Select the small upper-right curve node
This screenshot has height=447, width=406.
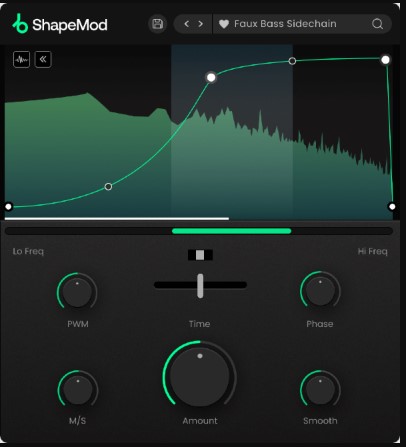point(292,61)
